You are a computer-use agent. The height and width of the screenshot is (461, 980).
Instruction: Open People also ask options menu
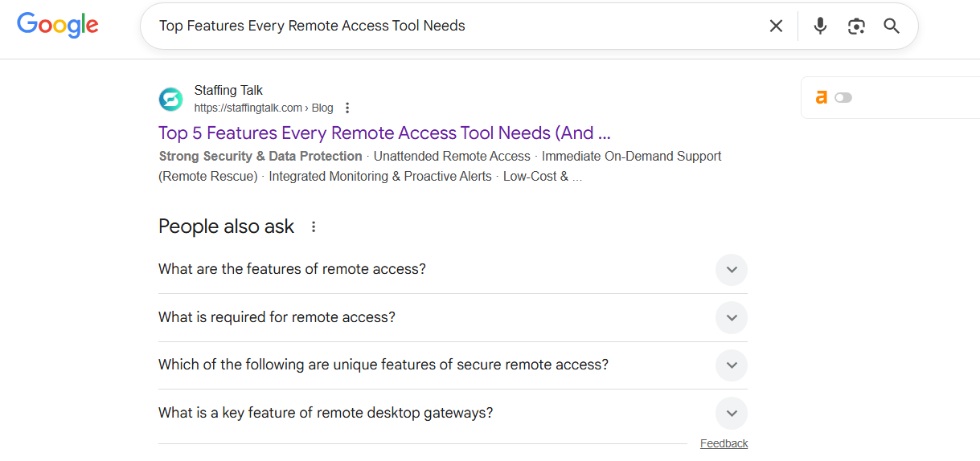click(314, 226)
